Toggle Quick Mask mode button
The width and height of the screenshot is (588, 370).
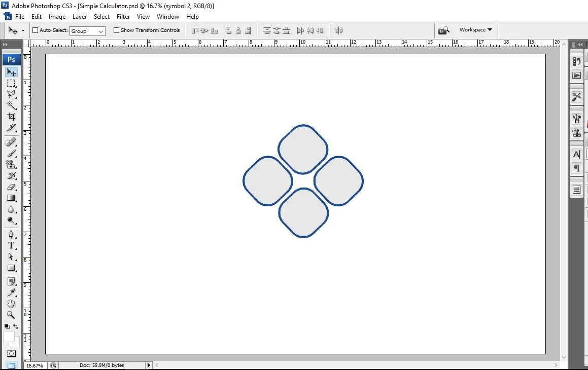coord(11,354)
